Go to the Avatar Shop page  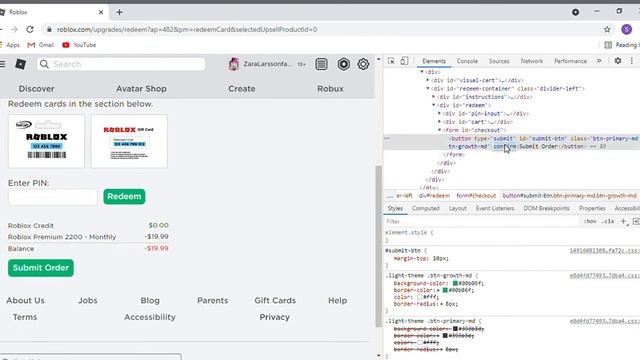pos(141,89)
